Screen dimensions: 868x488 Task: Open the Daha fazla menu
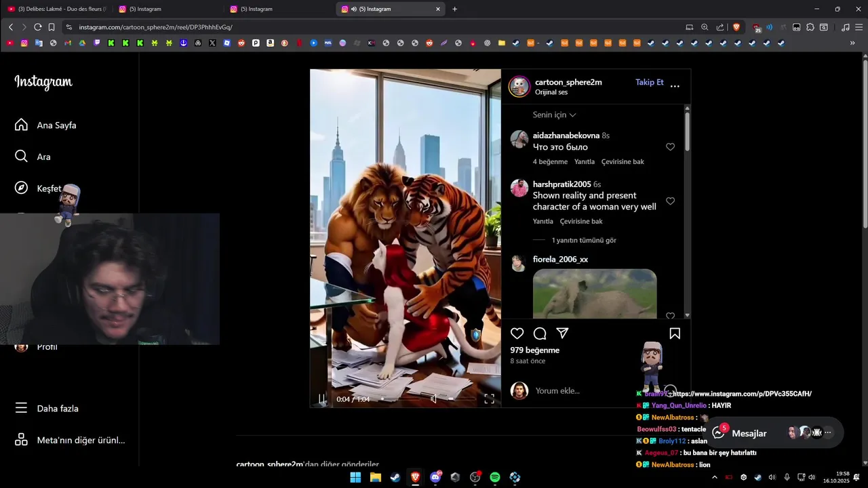pyautogui.click(x=46, y=409)
